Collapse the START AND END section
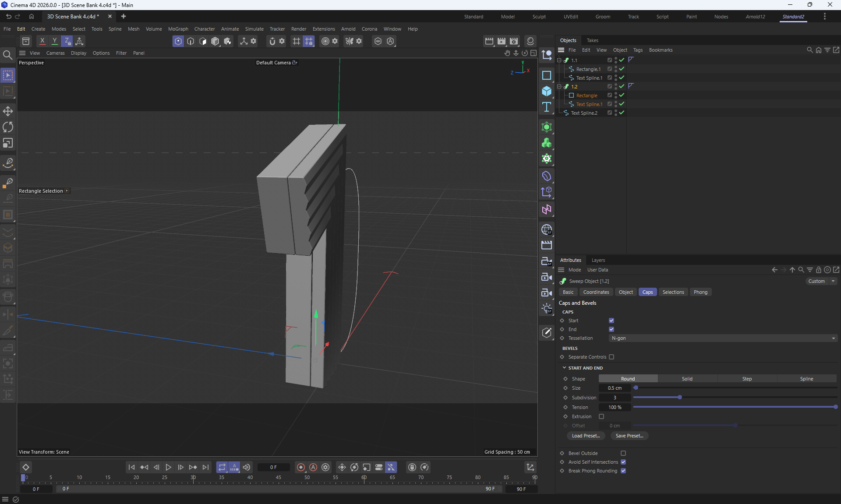Screen dimensions: 841x504 pos(565,368)
